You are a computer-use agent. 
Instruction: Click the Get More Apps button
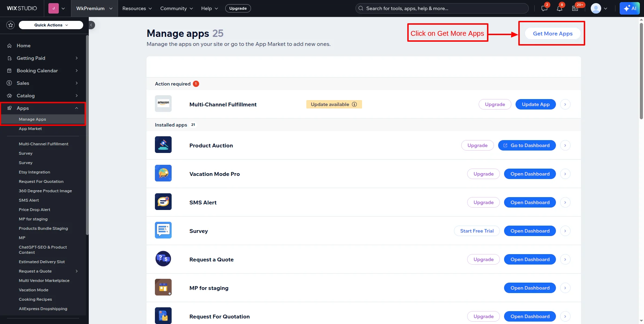click(552, 33)
